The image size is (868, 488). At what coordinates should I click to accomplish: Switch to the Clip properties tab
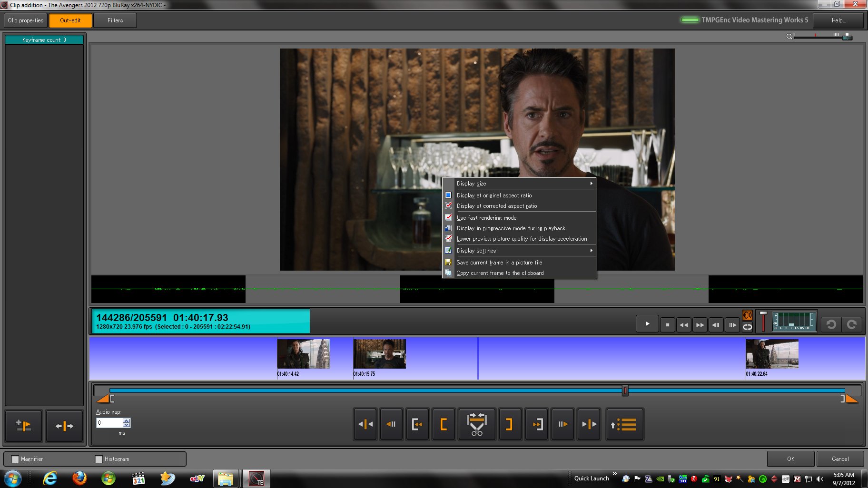click(26, 20)
